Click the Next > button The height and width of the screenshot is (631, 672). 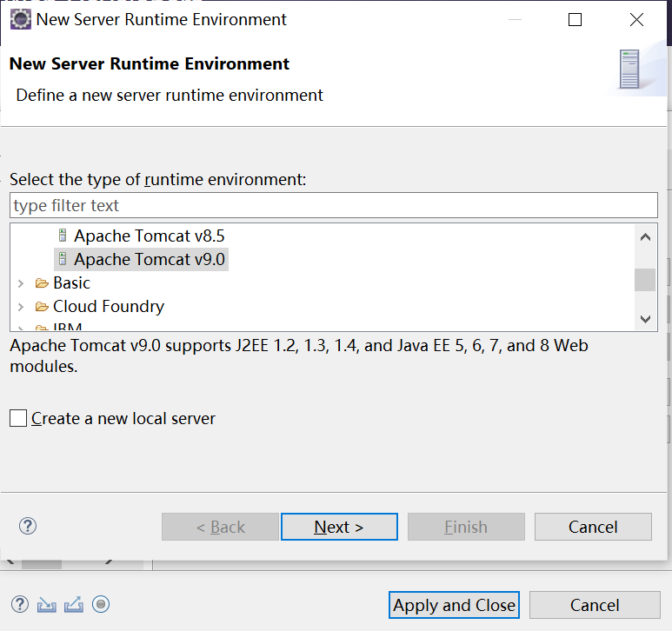[339, 527]
